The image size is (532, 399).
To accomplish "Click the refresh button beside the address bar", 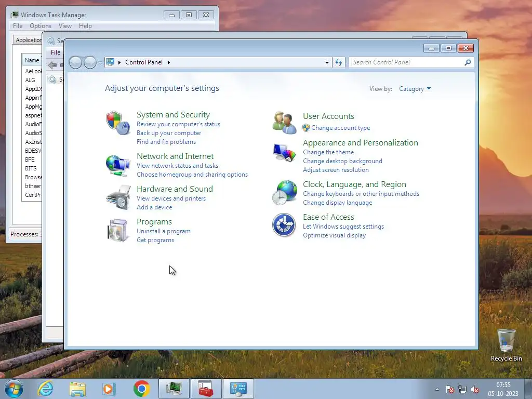I will point(339,62).
